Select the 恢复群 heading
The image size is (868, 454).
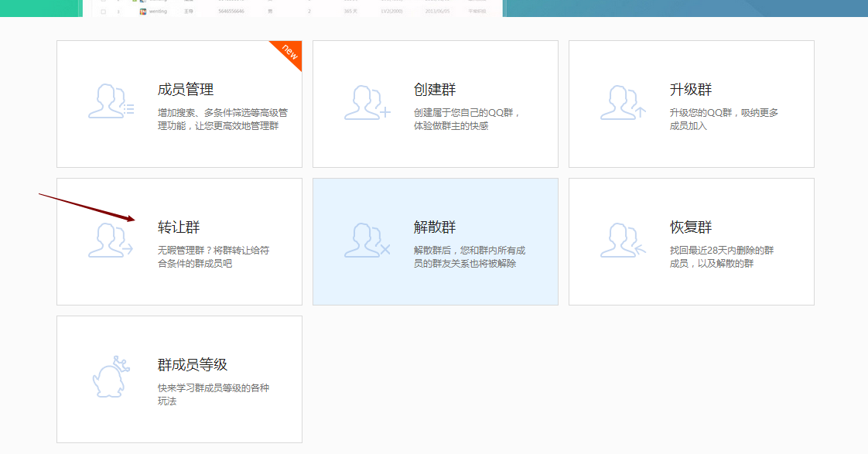pos(691,227)
